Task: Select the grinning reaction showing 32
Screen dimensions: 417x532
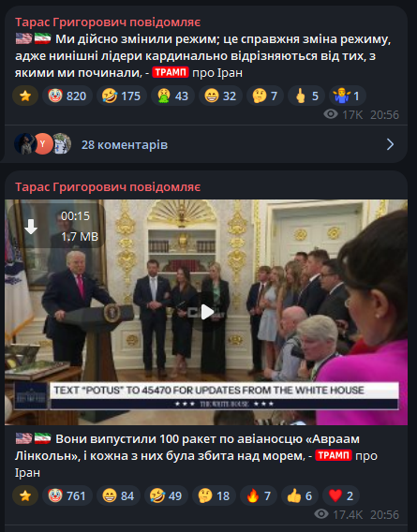Action: tap(220, 96)
